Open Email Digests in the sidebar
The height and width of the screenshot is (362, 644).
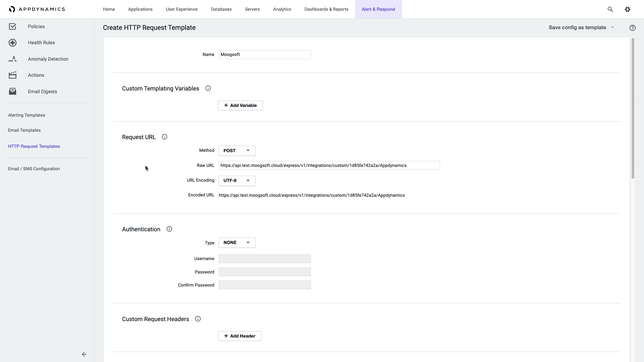[x=42, y=92]
